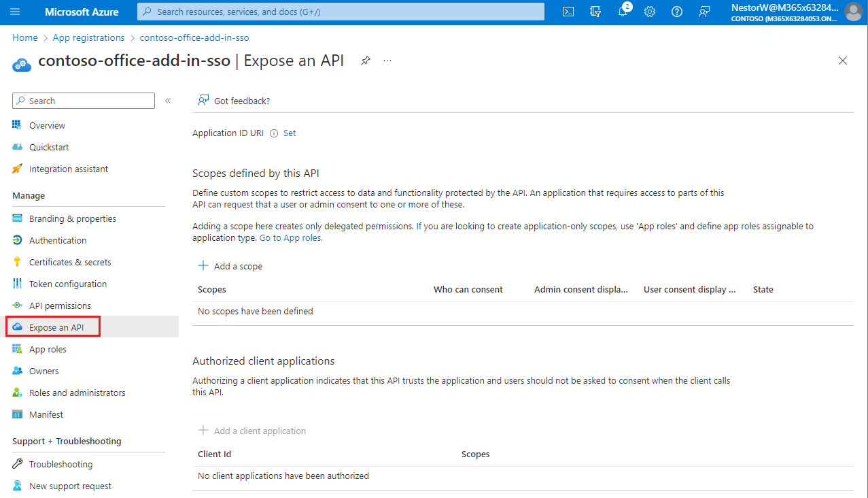Open the Manifest section

point(46,414)
